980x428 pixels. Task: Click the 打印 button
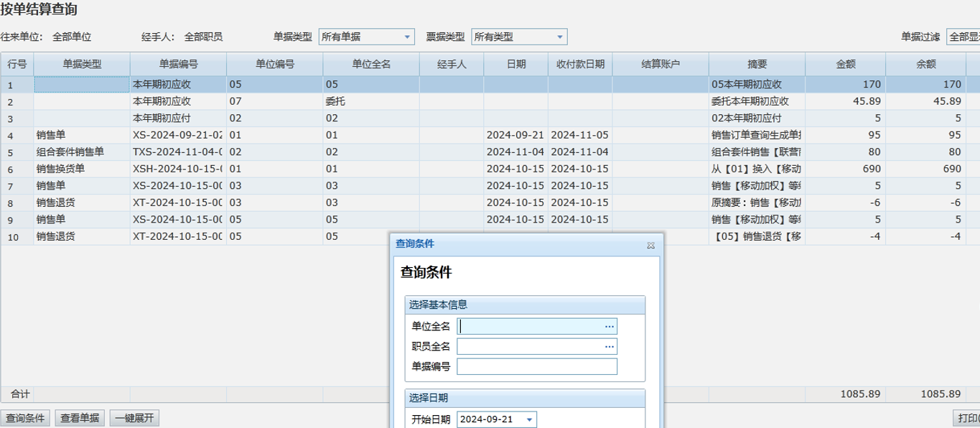(966, 419)
